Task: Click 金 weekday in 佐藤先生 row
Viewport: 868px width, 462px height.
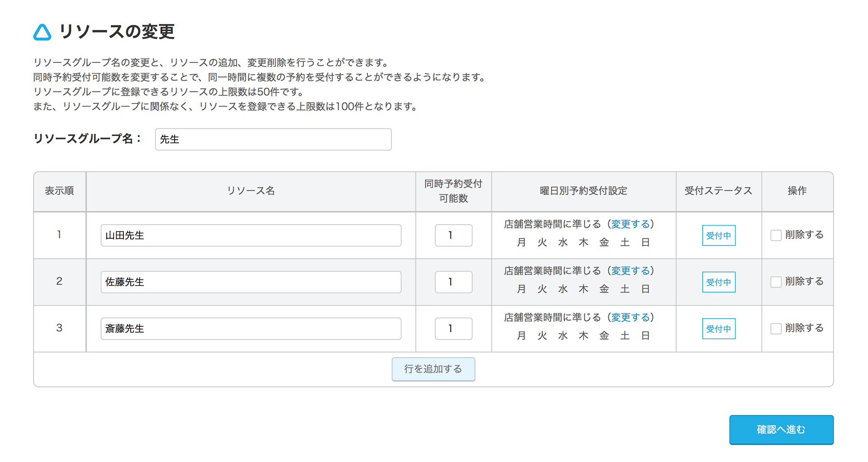Action: 604,289
